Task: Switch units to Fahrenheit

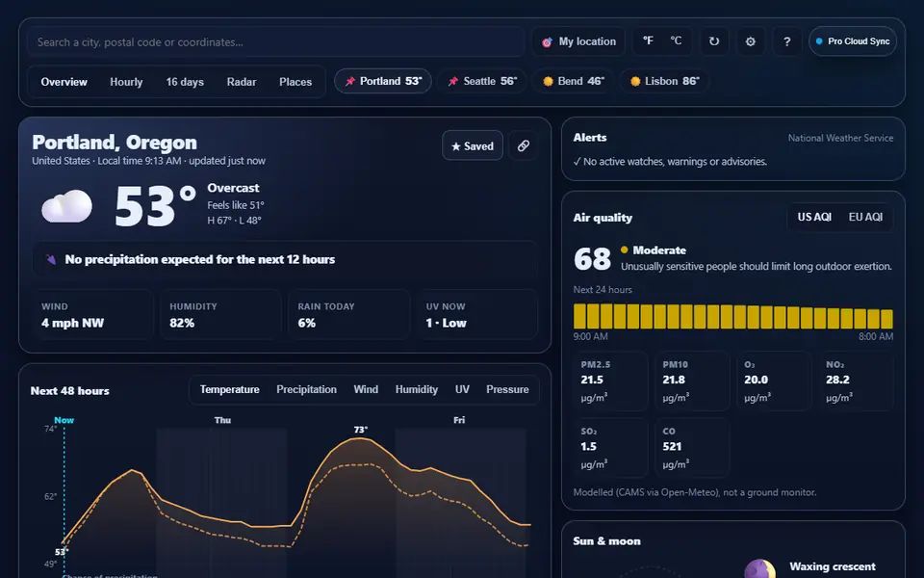Action: (x=648, y=41)
